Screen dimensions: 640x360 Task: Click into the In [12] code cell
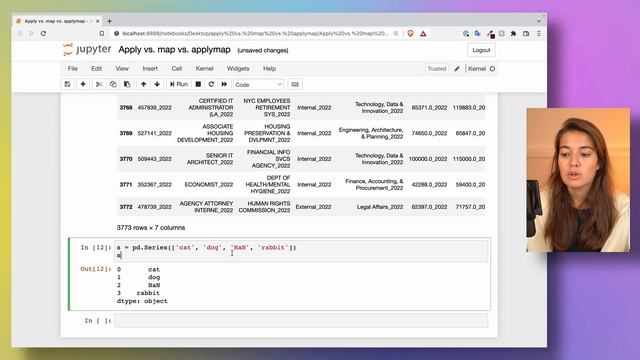tap(301, 251)
